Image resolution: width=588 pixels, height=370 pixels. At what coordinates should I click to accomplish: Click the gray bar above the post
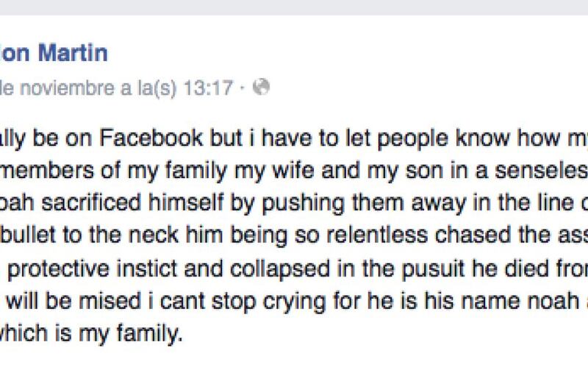click(294, 7)
